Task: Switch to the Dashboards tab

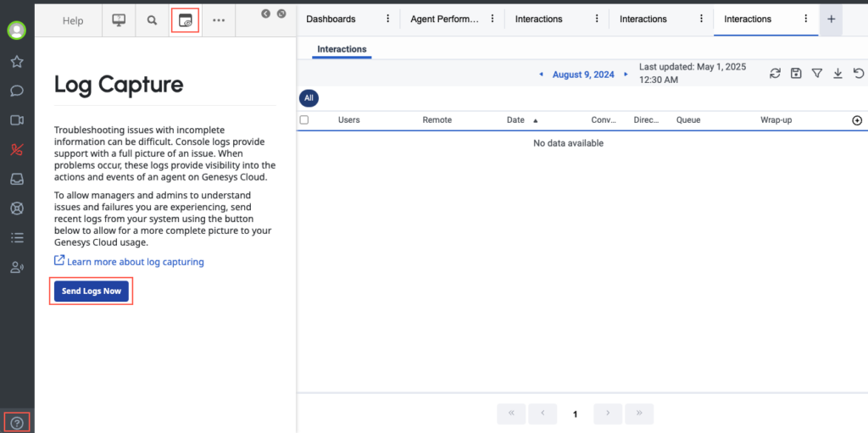Action: [x=331, y=19]
